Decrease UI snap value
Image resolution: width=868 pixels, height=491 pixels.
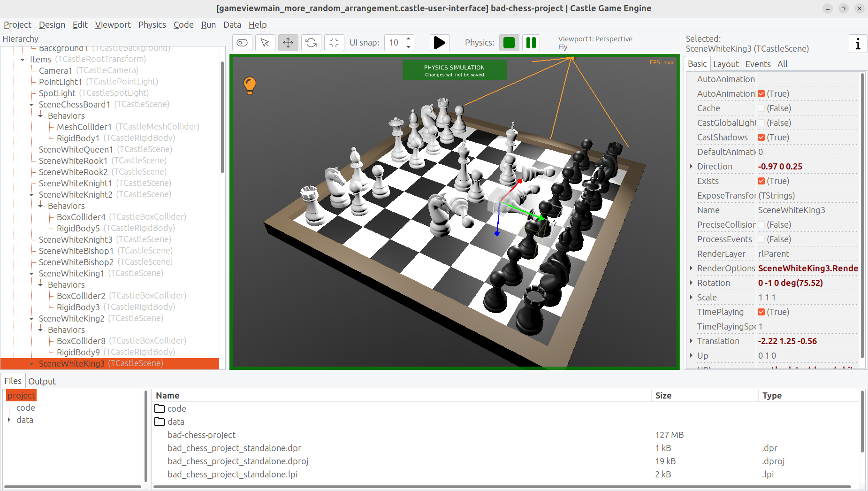pyautogui.click(x=409, y=46)
